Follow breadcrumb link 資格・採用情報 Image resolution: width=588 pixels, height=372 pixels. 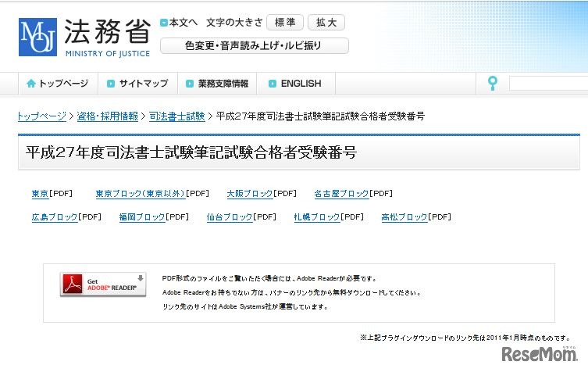pos(108,116)
